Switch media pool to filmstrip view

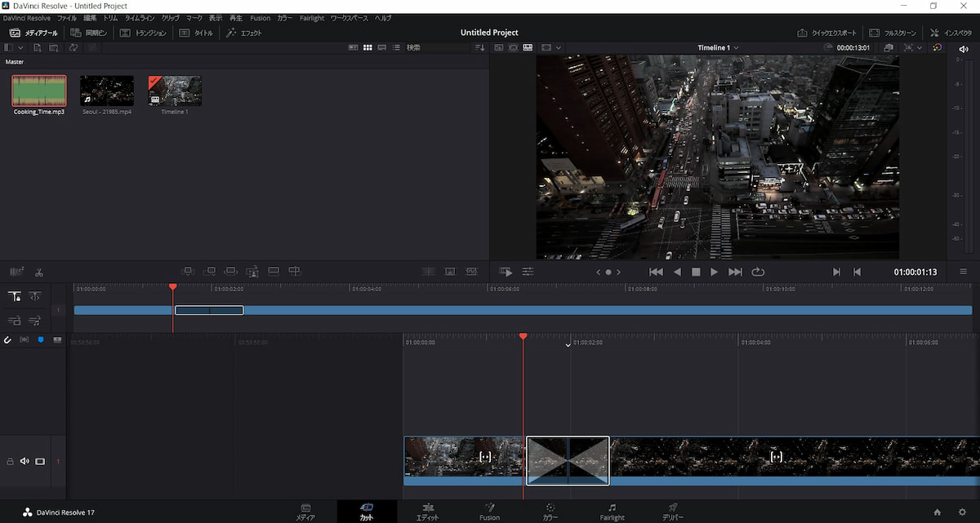pos(353,47)
